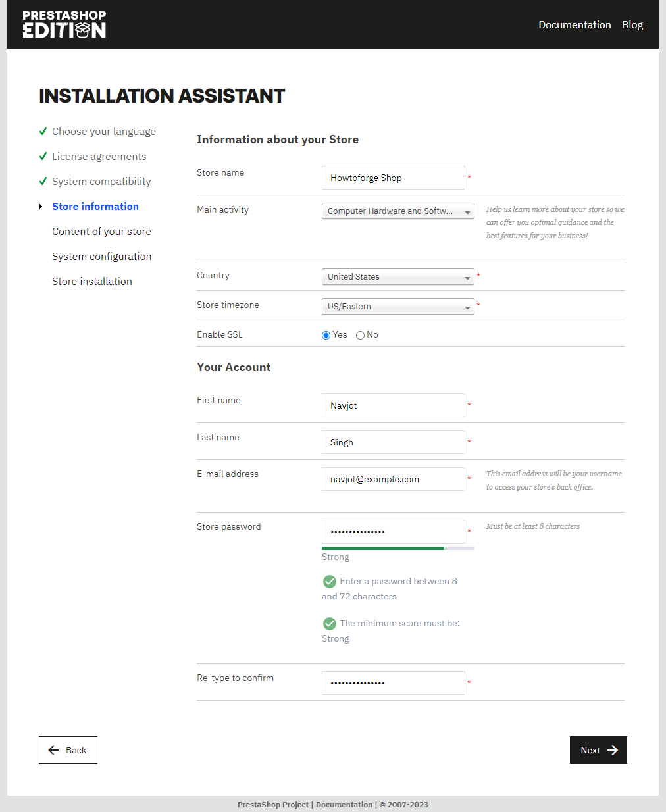This screenshot has width=666, height=812.
Task: Click the right arrow icon in Next button
Action: 613,750
